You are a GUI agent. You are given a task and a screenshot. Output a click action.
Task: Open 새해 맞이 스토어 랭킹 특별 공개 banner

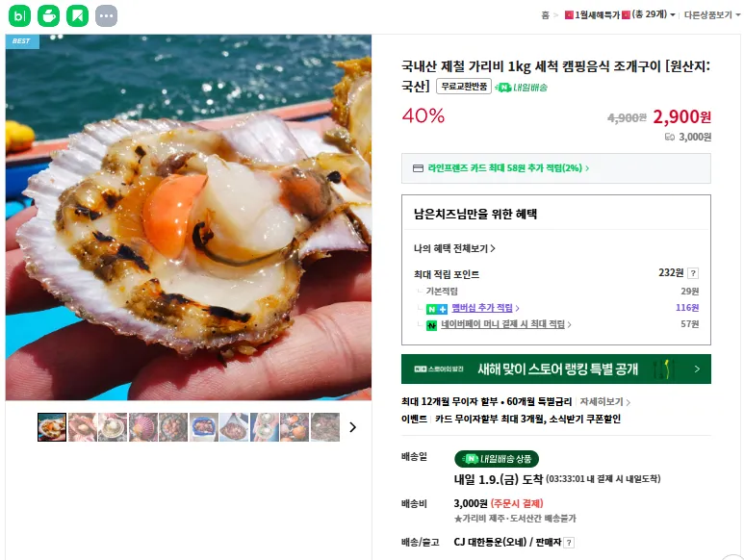point(556,369)
